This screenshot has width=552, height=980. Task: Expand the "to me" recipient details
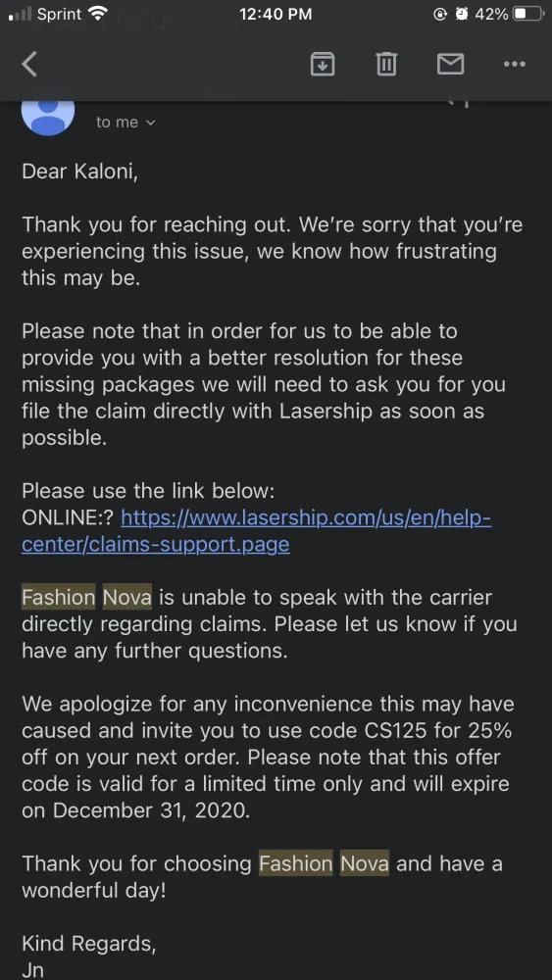click(x=125, y=122)
